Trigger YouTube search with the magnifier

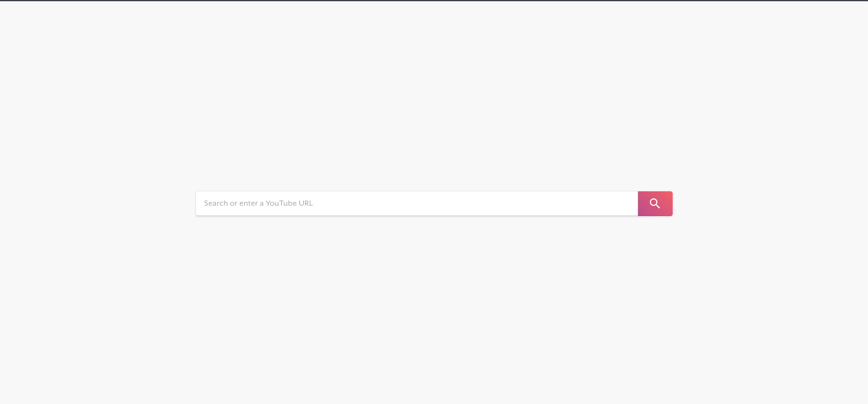655,203
